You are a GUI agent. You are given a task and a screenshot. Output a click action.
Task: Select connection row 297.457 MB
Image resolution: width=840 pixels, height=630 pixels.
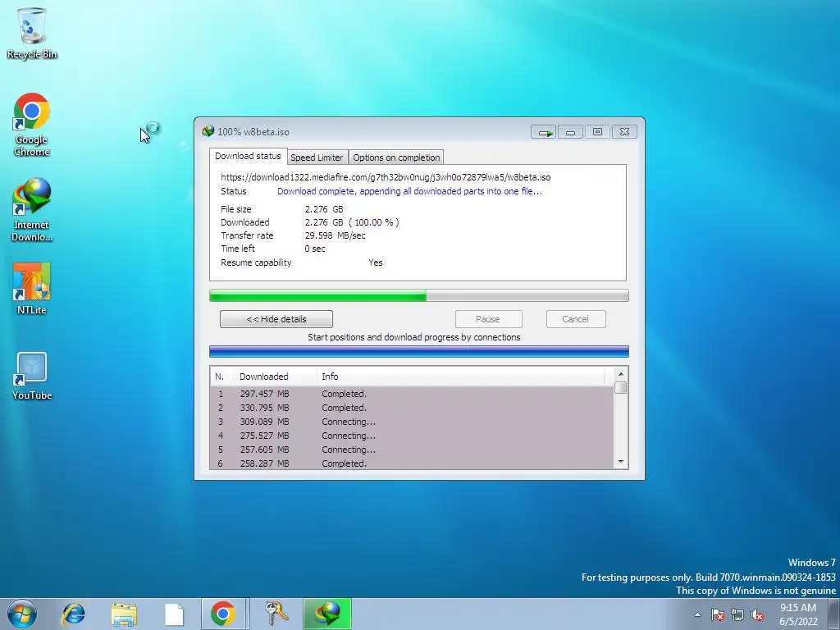coord(412,394)
